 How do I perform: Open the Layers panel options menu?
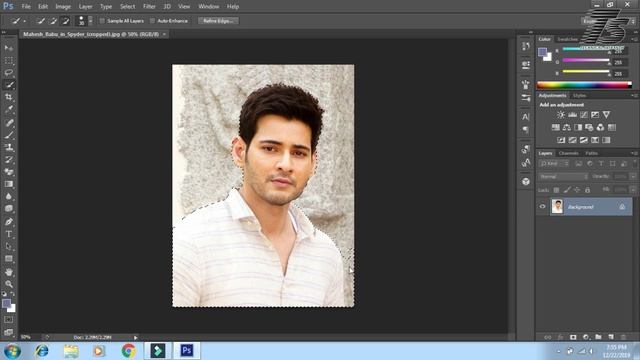(635, 153)
